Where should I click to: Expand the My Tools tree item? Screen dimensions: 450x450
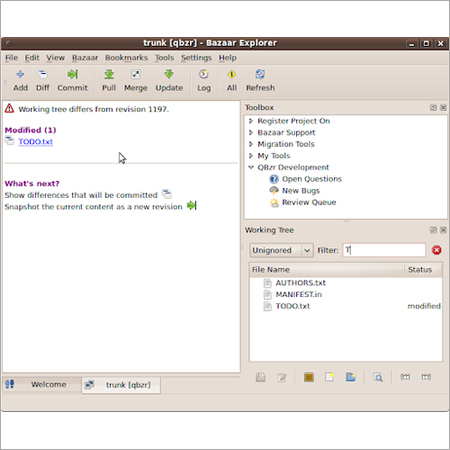pyautogui.click(x=251, y=156)
